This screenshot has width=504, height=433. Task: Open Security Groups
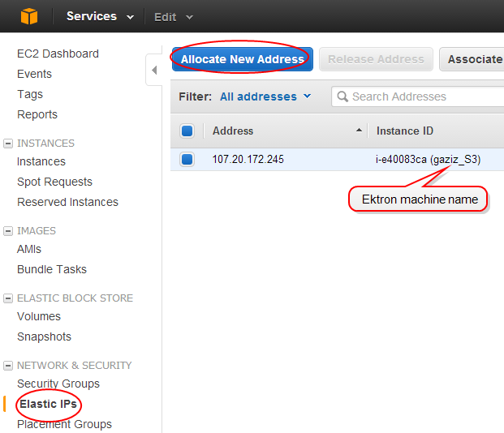coord(58,384)
